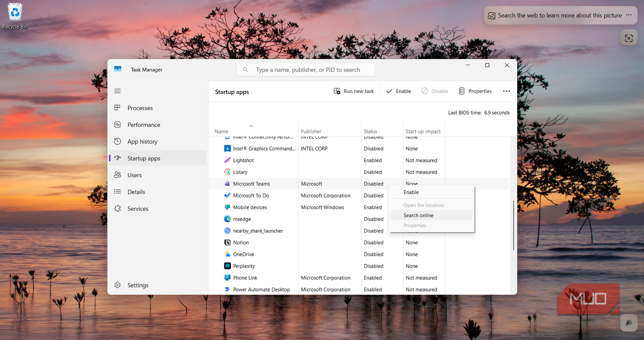This screenshot has width=644, height=340.
Task: Click the Disable toolbar button
Action: tap(435, 91)
